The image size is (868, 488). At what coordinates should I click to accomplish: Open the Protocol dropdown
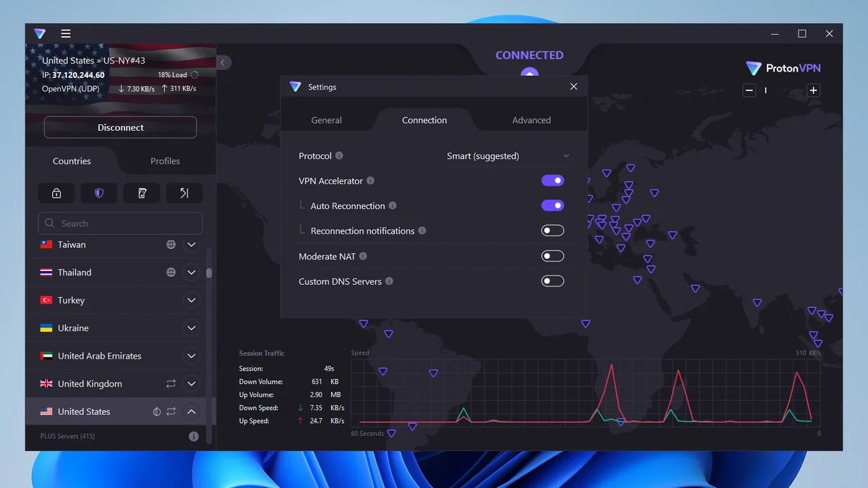point(507,156)
